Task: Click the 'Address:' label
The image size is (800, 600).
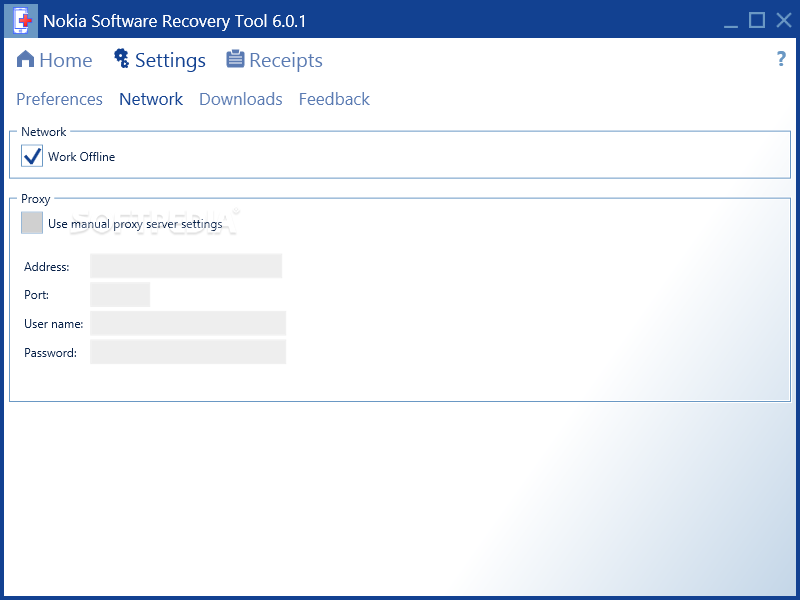Action: pyautogui.click(x=46, y=267)
